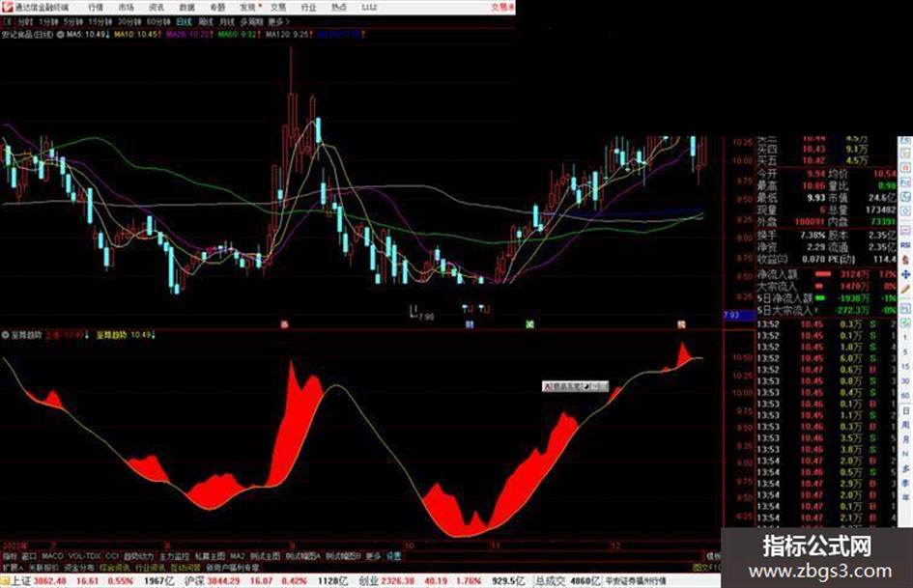Switch to the 分时 period tab

coord(25,22)
